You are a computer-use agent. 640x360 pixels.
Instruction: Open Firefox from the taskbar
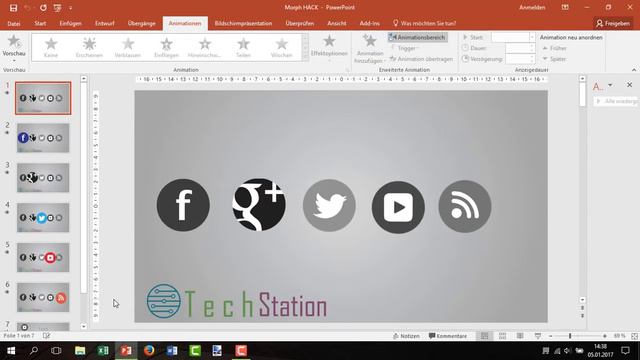pos(149,351)
